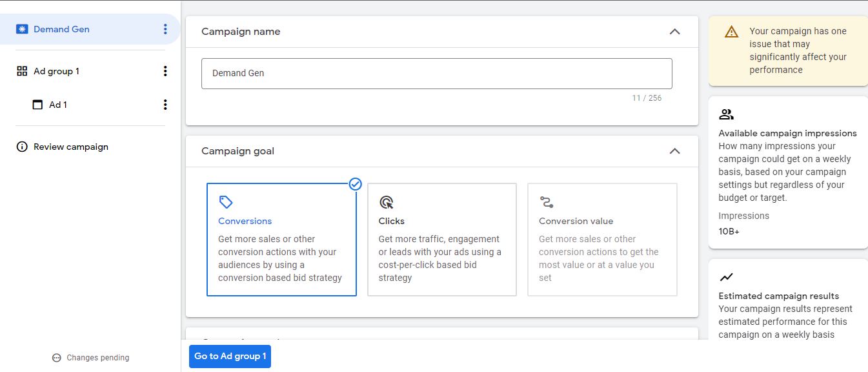Click the estimated results trend line icon

pyautogui.click(x=726, y=277)
